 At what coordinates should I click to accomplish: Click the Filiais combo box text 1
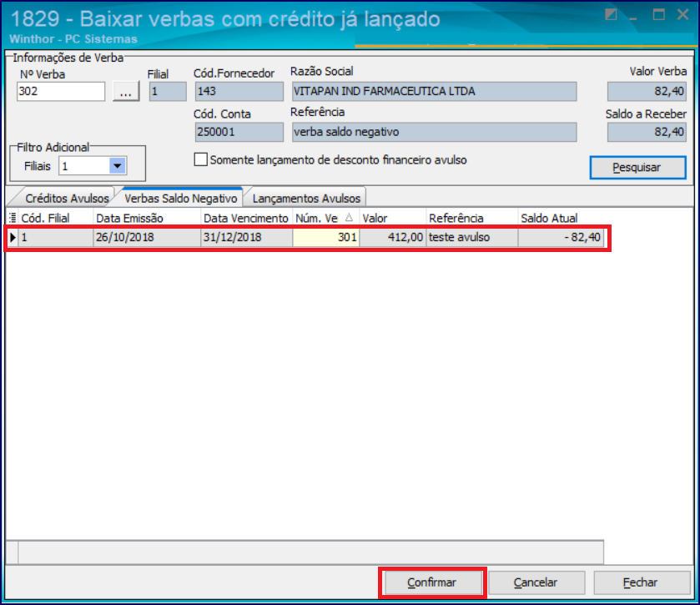coord(84,166)
